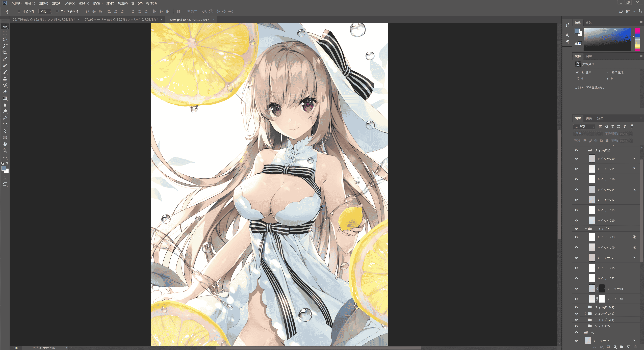Select the Horizontal Type tool

[x=5, y=124]
